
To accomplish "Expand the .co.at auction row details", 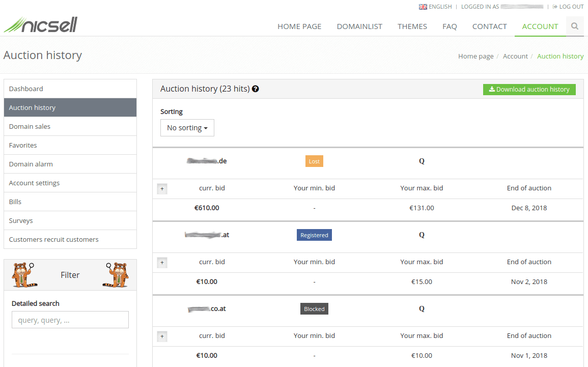I will tap(162, 336).
